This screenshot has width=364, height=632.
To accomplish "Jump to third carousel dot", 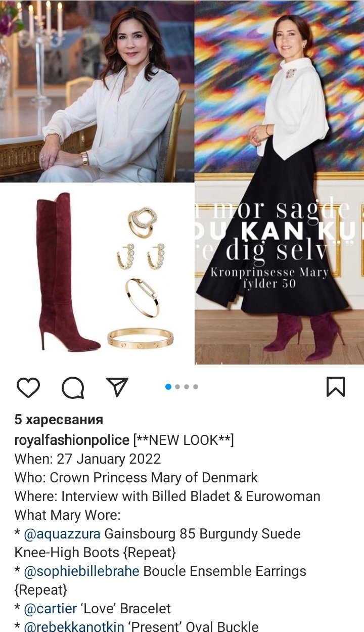I will (x=187, y=387).
